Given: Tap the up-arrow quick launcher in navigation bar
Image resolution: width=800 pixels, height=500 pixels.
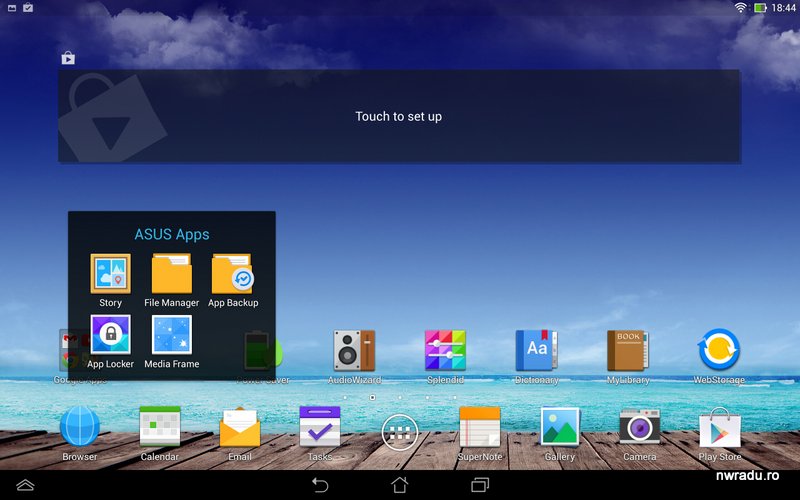Looking at the screenshot, I should click(x=25, y=485).
